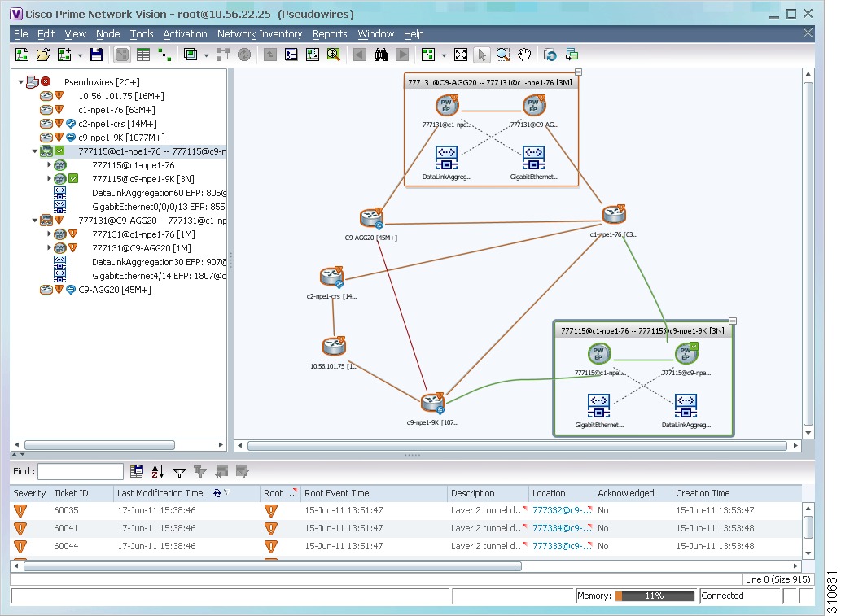Sort by the Severity column header
The width and height of the screenshot is (841, 616).
click(29, 493)
